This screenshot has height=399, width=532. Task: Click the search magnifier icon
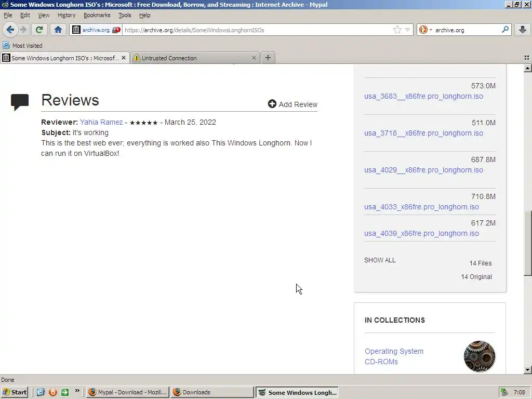coord(505,30)
